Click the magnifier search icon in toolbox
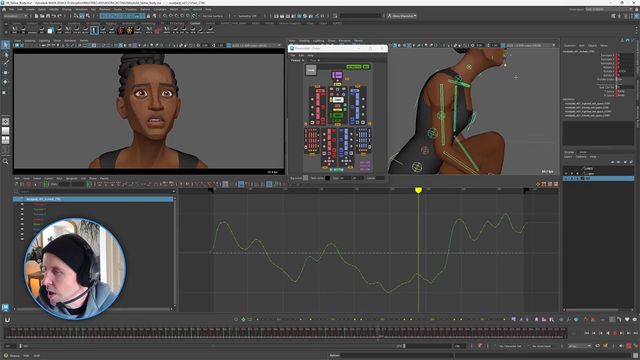640x360 pixels. point(6,161)
